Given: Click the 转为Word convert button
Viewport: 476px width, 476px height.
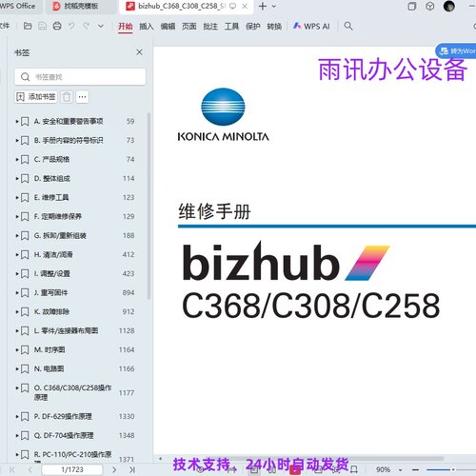Looking at the screenshot, I should pyautogui.click(x=456, y=50).
